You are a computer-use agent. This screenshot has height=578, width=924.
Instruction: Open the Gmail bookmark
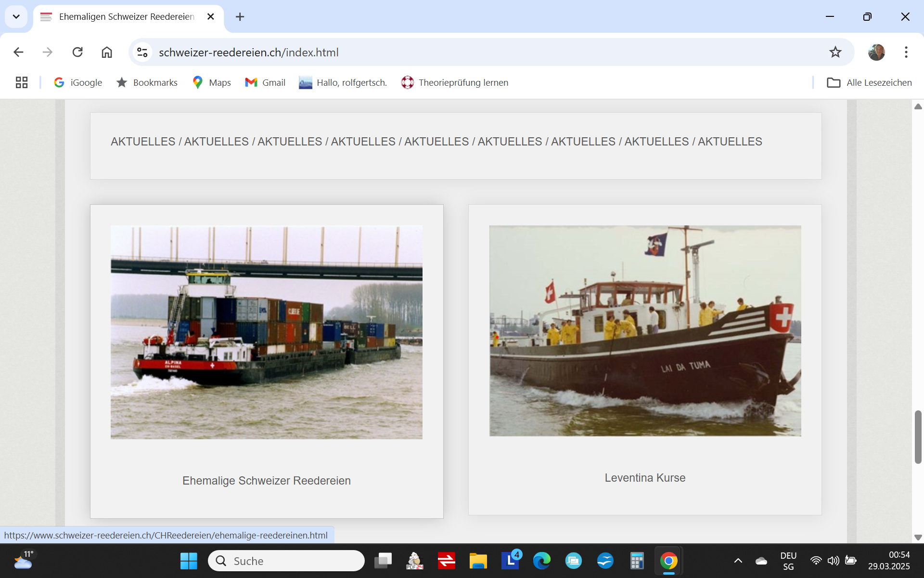click(x=265, y=82)
